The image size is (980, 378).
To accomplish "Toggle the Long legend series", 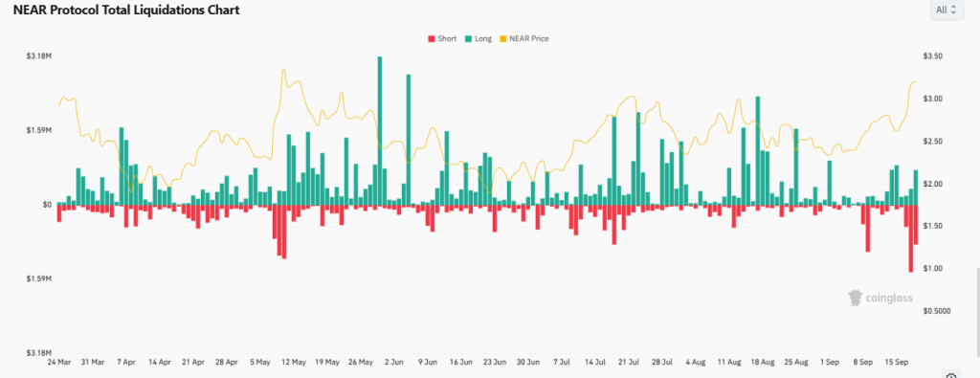I will (x=479, y=38).
